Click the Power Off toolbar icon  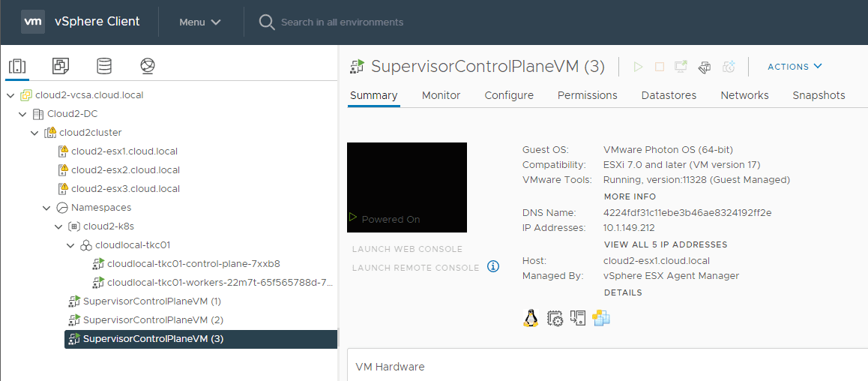click(x=660, y=67)
